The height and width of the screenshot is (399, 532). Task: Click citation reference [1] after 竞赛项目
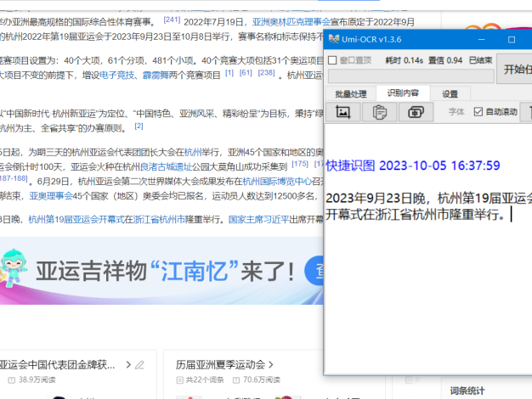point(229,72)
